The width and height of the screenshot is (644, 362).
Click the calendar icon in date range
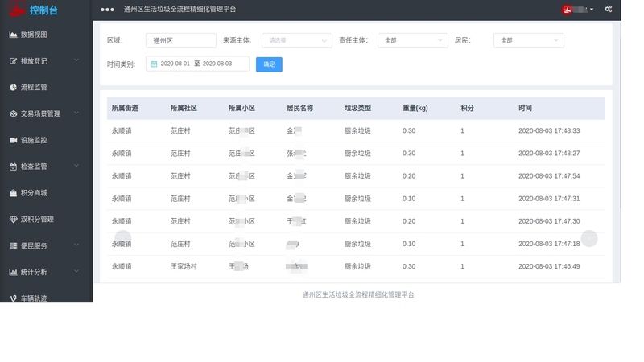click(x=154, y=64)
